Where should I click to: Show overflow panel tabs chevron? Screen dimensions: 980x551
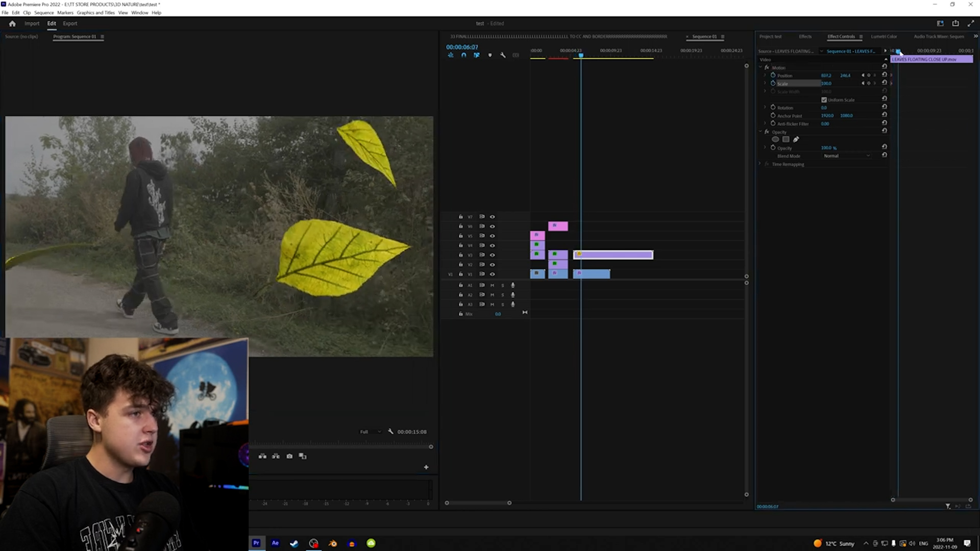pyautogui.click(x=975, y=36)
